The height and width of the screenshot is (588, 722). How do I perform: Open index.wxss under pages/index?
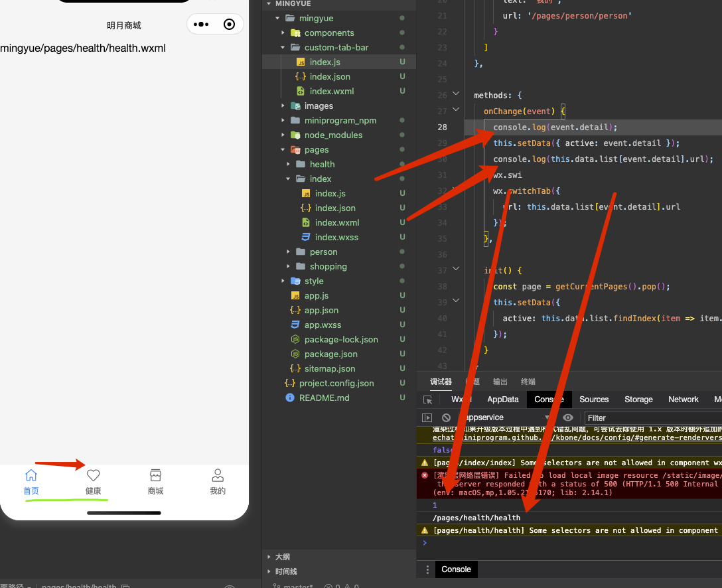pyautogui.click(x=336, y=237)
